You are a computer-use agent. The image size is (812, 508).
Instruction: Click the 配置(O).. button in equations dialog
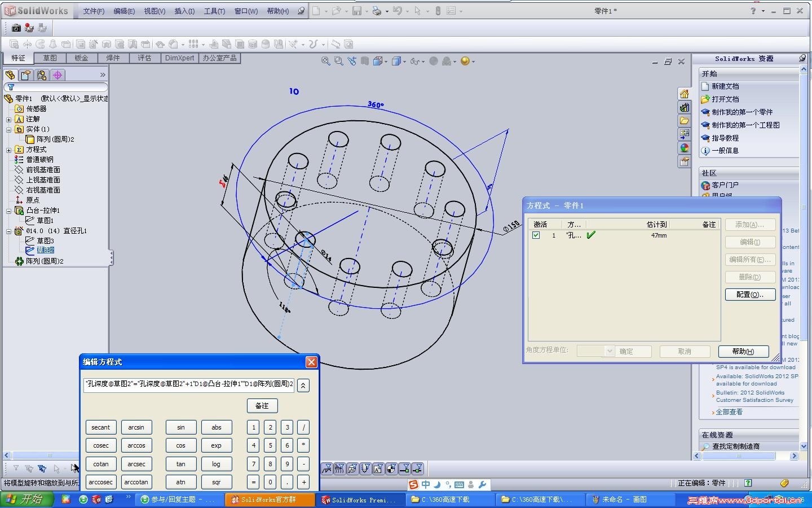point(750,295)
